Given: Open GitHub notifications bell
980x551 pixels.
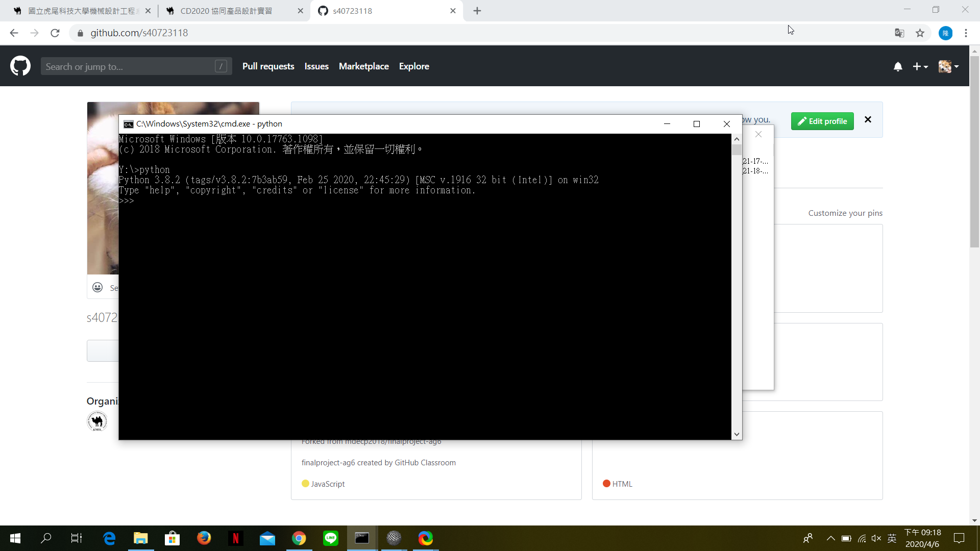Looking at the screenshot, I should click(898, 66).
